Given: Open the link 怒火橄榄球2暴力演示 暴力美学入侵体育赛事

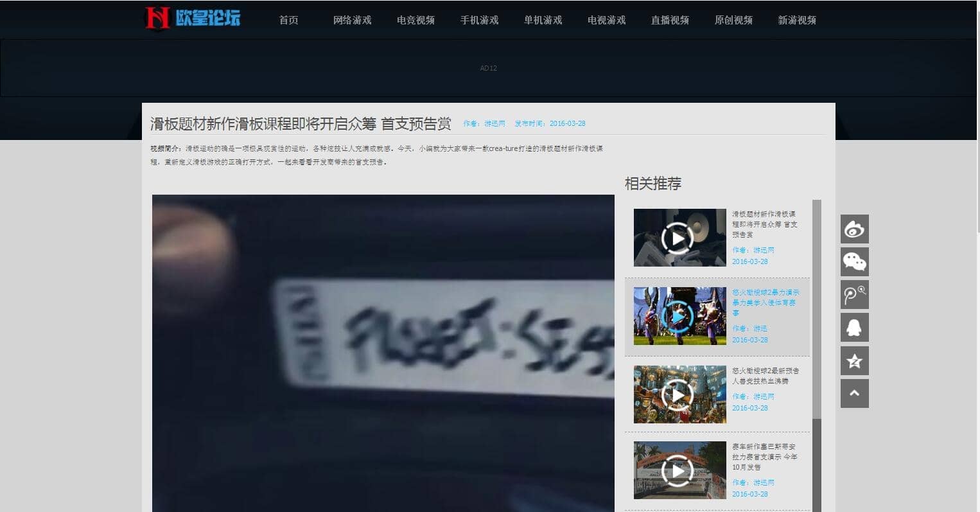Looking at the screenshot, I should coord(766,302).
